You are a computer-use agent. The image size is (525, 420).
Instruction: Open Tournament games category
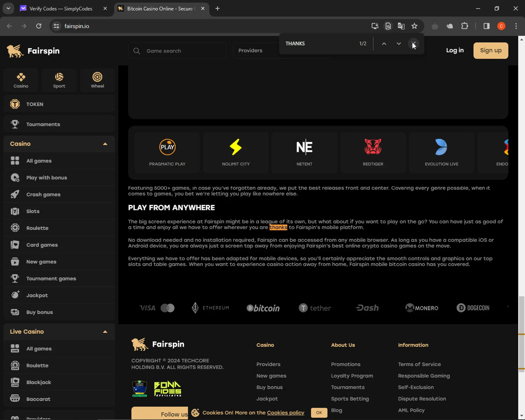click(59, 278)
